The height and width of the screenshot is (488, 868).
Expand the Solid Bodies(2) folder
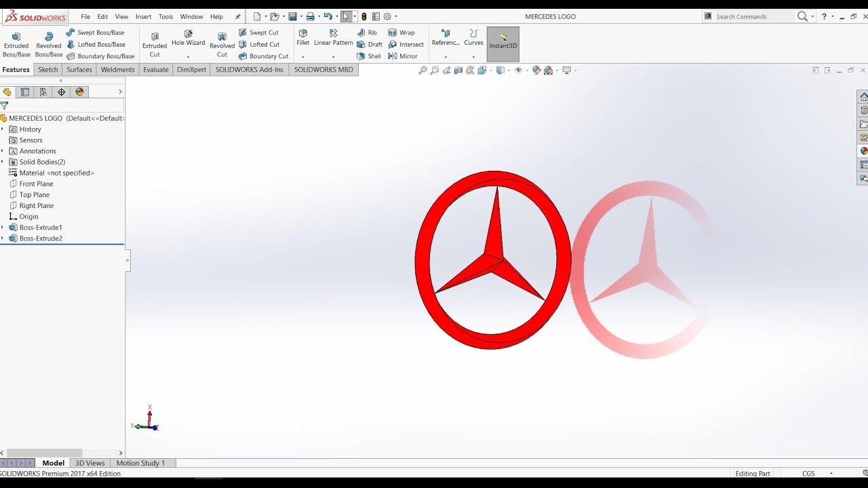click(3, 161)
